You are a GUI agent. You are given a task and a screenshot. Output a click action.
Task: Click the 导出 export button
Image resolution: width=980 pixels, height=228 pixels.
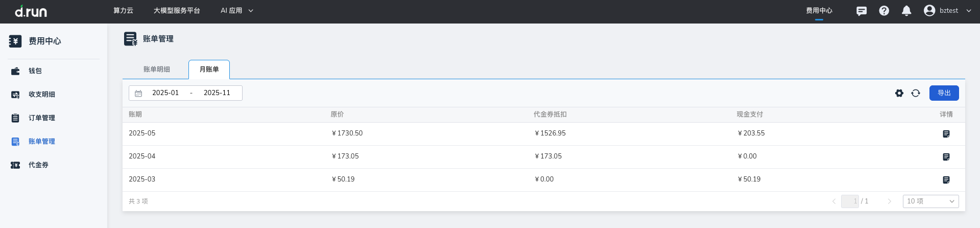click(944, 93)
